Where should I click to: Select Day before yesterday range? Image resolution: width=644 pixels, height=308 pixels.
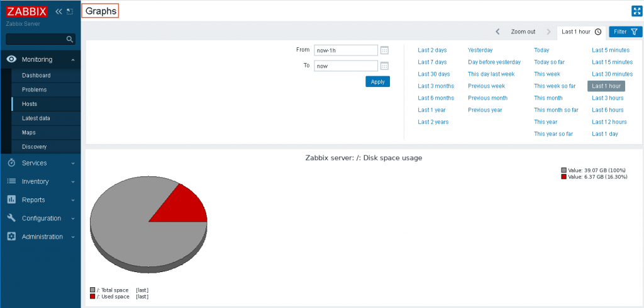(x=494, y=62)
